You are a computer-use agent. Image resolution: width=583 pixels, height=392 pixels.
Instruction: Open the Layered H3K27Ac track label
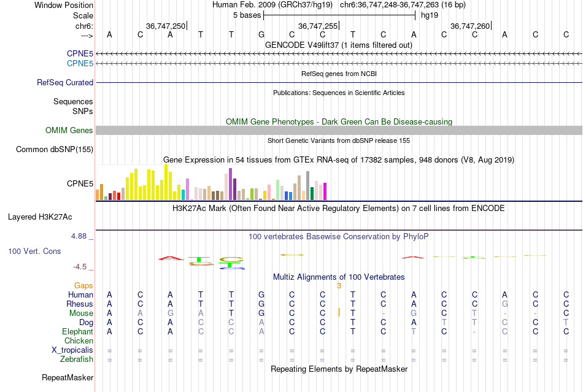[40, 217]
